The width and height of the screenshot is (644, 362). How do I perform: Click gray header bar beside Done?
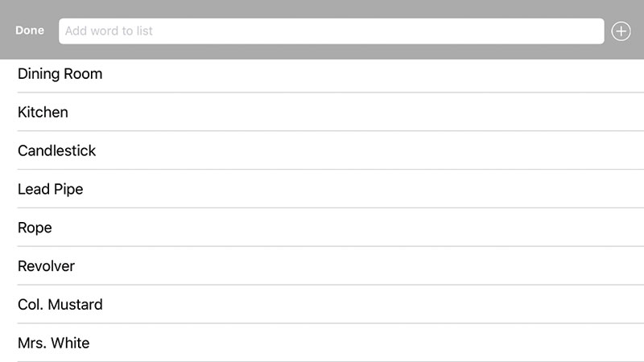[x=52, y=50]
